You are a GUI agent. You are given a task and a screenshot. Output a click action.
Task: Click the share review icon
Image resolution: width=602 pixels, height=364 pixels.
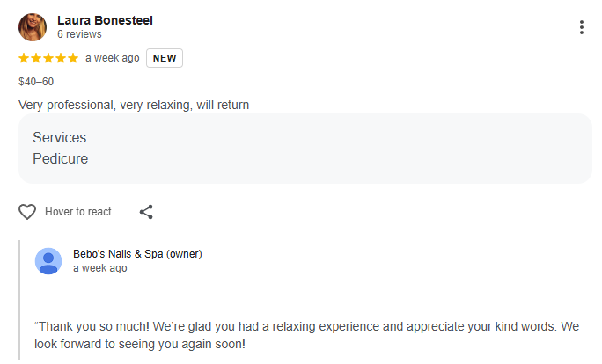click(x=147, y=212)
